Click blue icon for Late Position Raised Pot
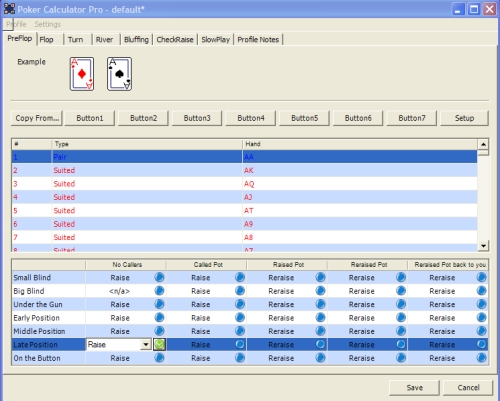This screenshot has height=401, width=500. pyautogui.click(x=320, y=344)
